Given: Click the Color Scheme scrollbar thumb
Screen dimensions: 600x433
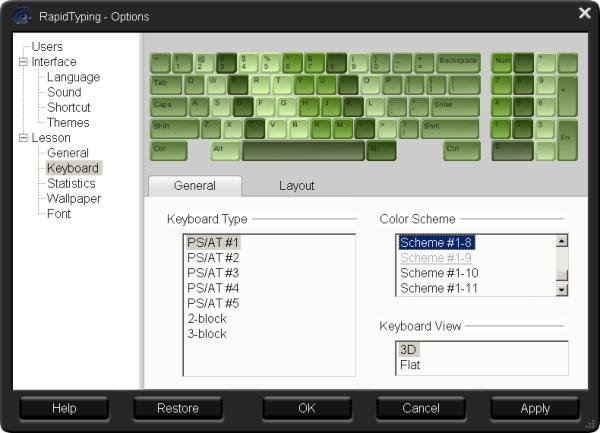Looking at the screenshot, I should point(561,275).
